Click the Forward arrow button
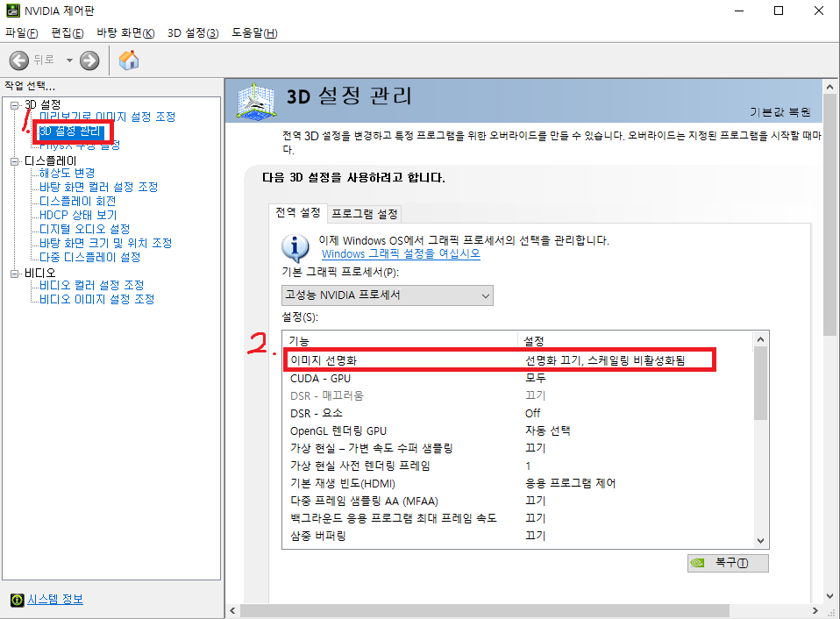The image size is (840, 619). [89, 60]
